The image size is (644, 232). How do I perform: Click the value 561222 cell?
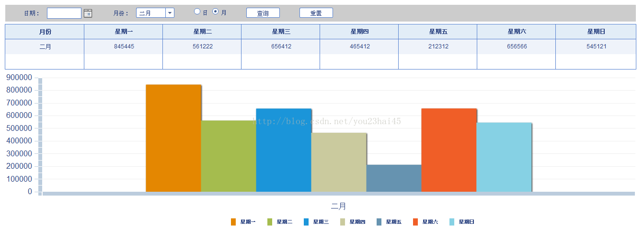click(202, 46)
